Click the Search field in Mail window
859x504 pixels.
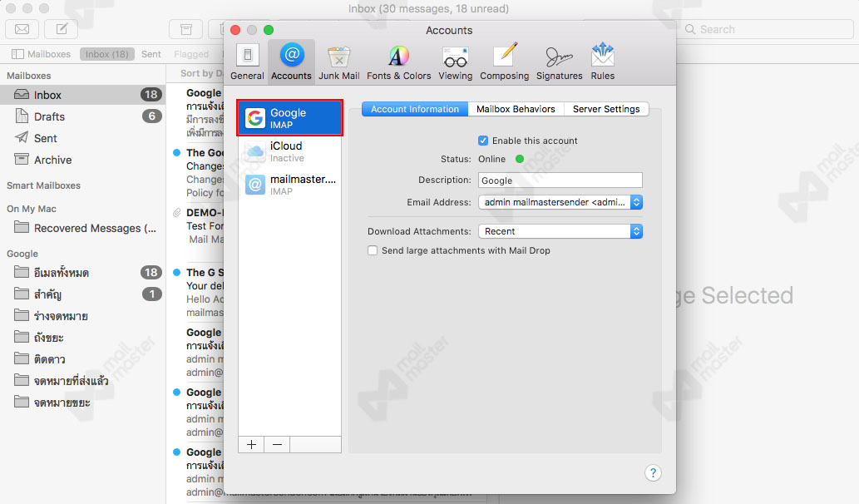click(765, 29)
